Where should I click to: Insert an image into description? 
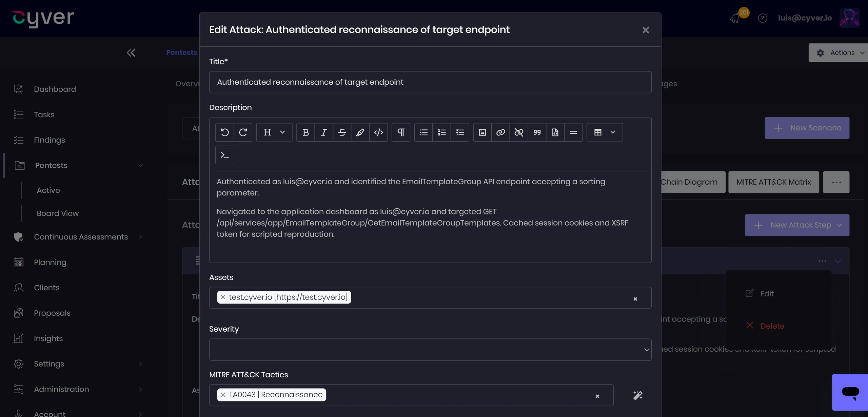click(482, 132)
